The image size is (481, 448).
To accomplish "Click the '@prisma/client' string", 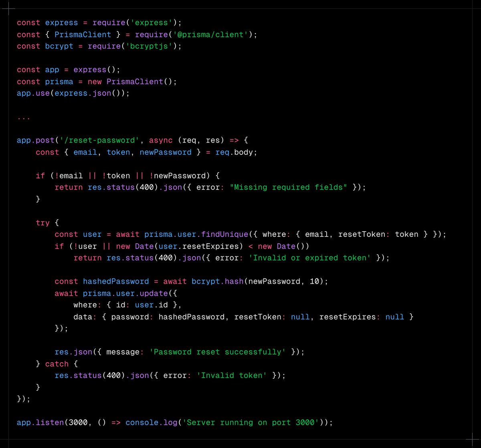I will click(210, 34).
